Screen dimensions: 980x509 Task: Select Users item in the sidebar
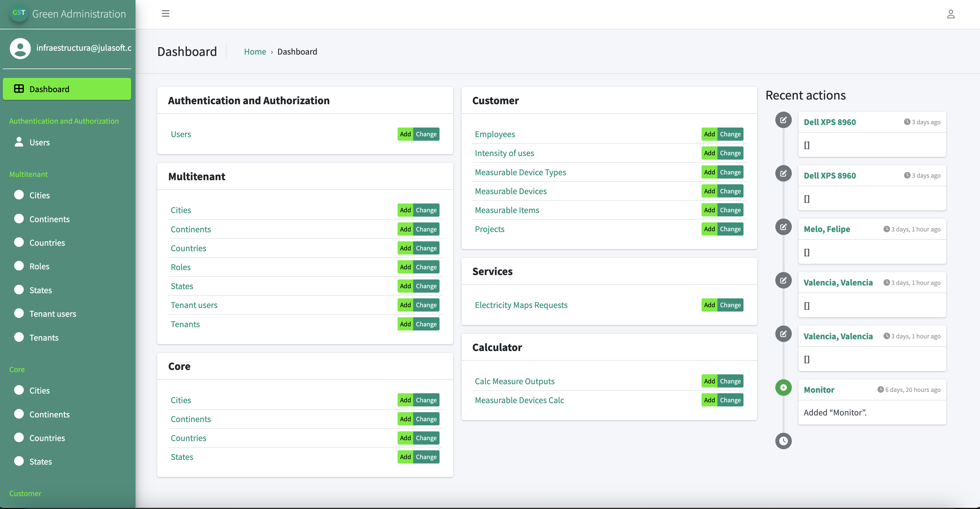[x=40, y=142]
